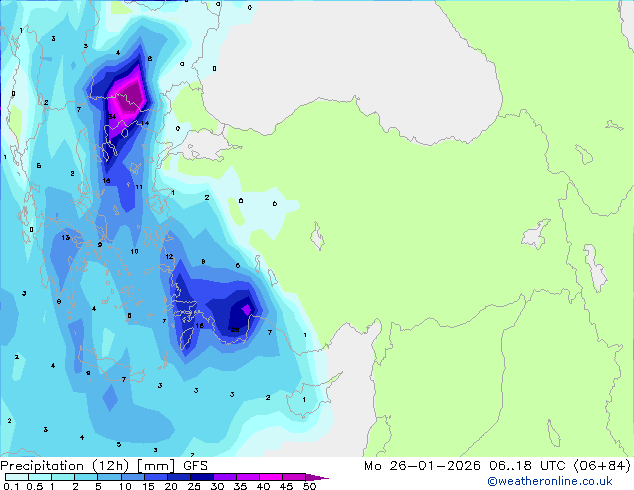Click the legend swatch between 5 and 10

click(x=110, y=477)
